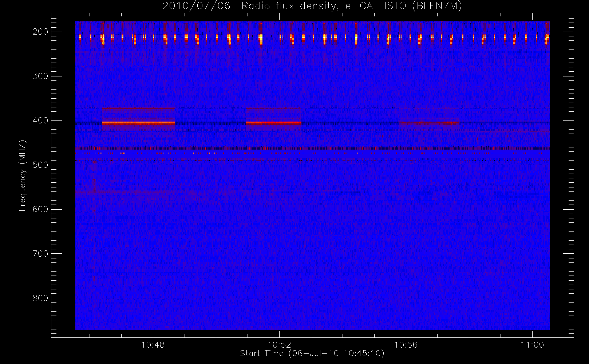Click the 10:56 time tick label
The image size is (589, 364).
click(406, 345)
